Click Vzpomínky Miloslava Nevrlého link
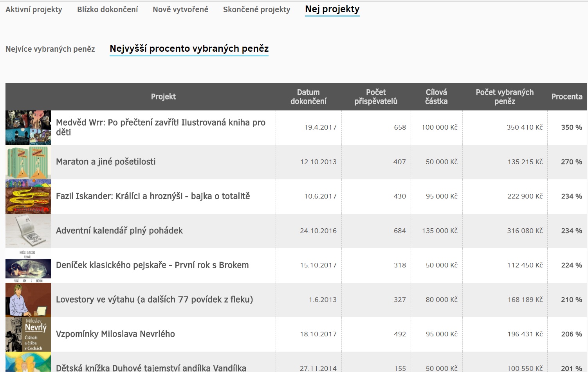The width and height of the screenshot is (588, 372). click(x=115, y=334)
